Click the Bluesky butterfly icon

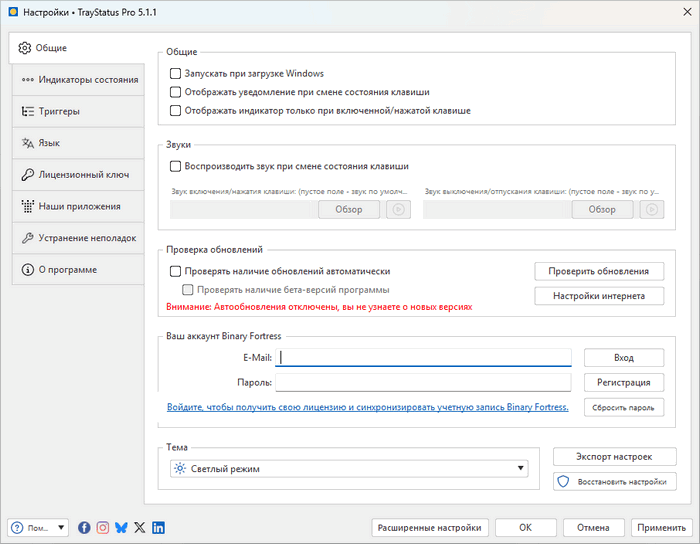121,527
